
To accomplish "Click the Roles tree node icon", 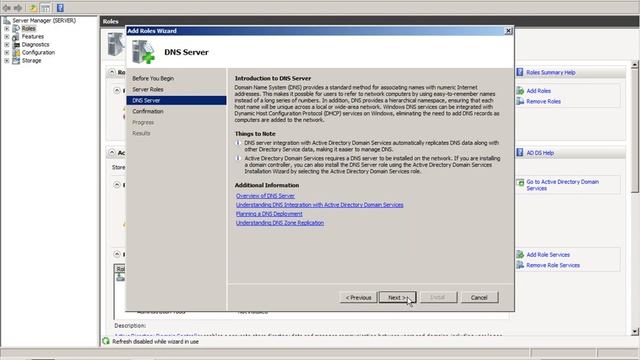I will (x=16, y=29).
